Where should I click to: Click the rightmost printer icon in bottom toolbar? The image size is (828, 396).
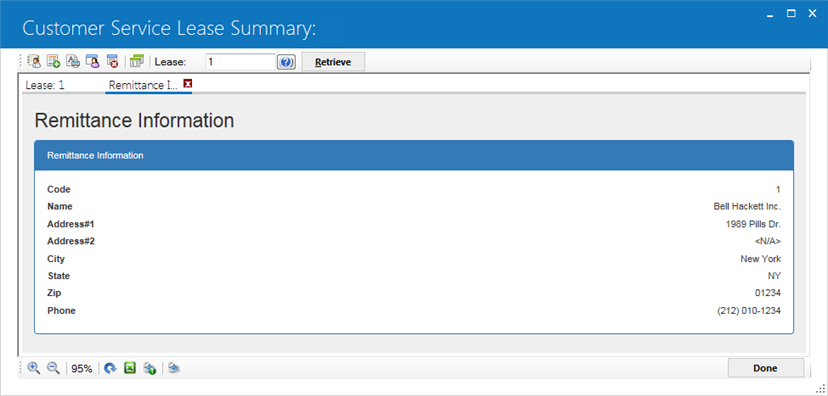coord(174,368)
